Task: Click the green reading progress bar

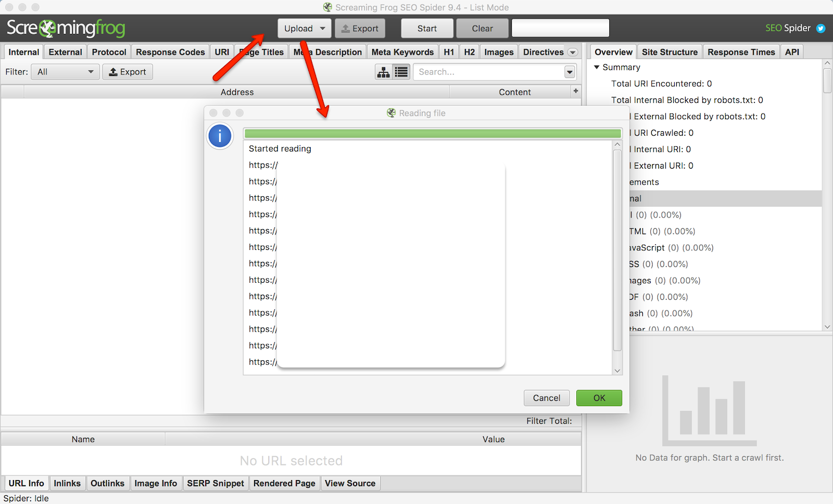Action: tap(433, 134)
